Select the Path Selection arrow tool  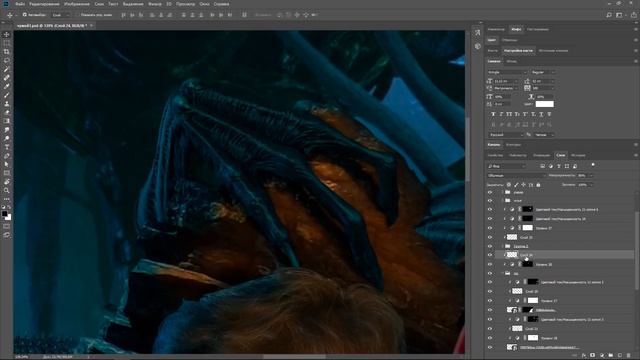click(7, 164)
